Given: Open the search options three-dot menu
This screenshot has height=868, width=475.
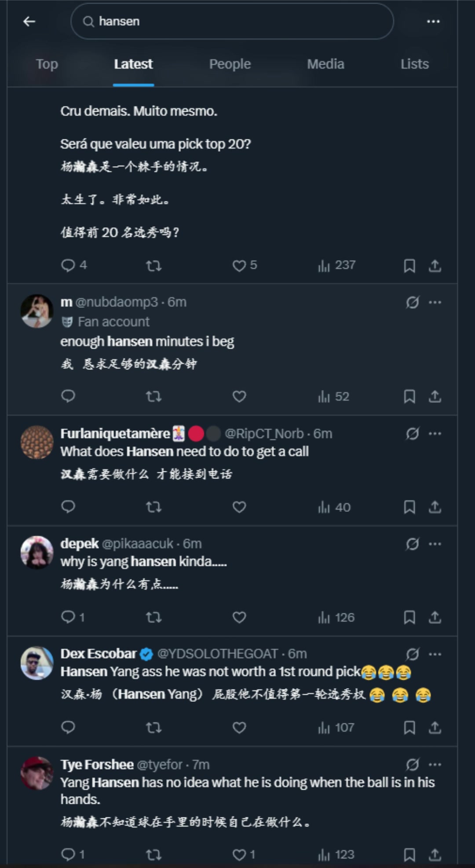Looking at the screenshot, I should [x=433, y=21].
